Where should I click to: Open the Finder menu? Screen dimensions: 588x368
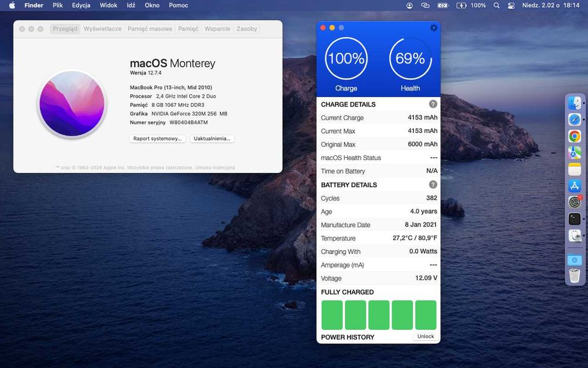(34, 5)
